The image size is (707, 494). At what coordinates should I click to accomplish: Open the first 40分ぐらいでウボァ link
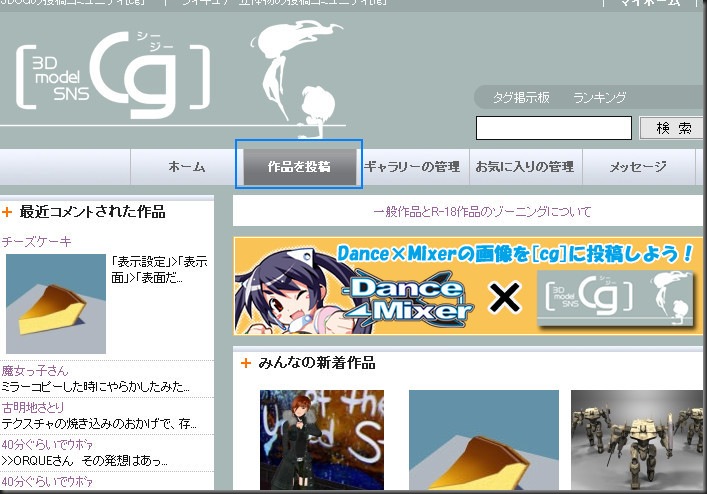pos(47,445)
